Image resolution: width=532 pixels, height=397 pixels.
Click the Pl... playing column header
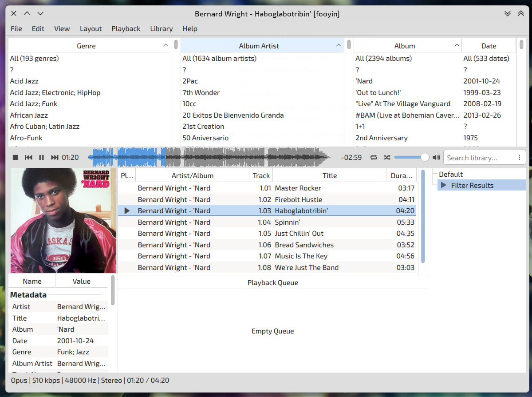[127, 175]
